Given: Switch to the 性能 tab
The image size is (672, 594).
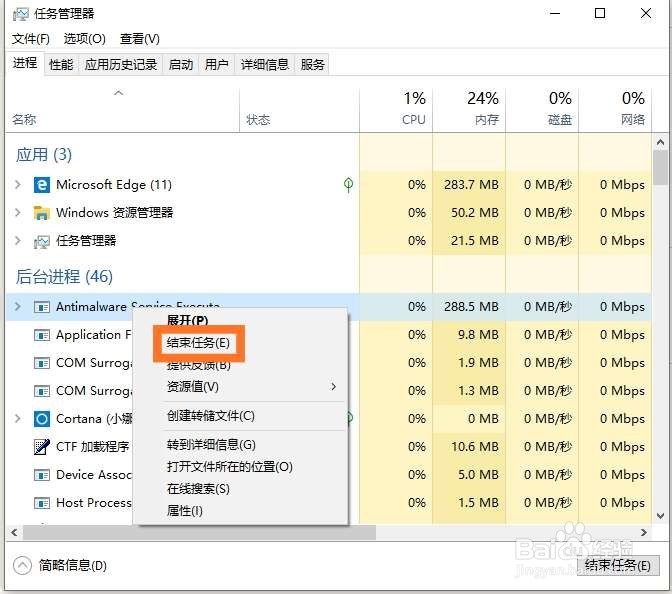Looking at the screenshot, I should (x=61, y=65).
